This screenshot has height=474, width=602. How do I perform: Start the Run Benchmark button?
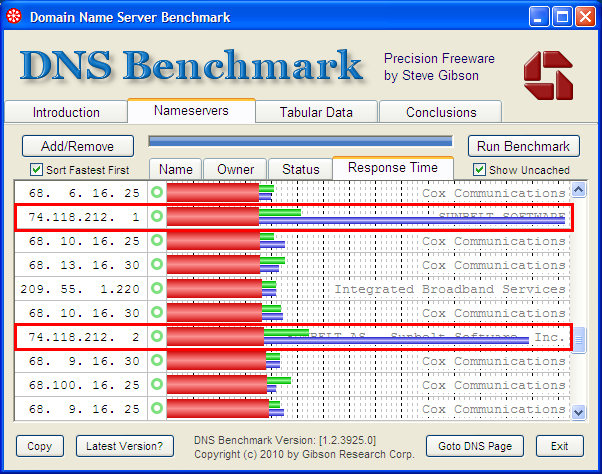click(x=523, y=146)
